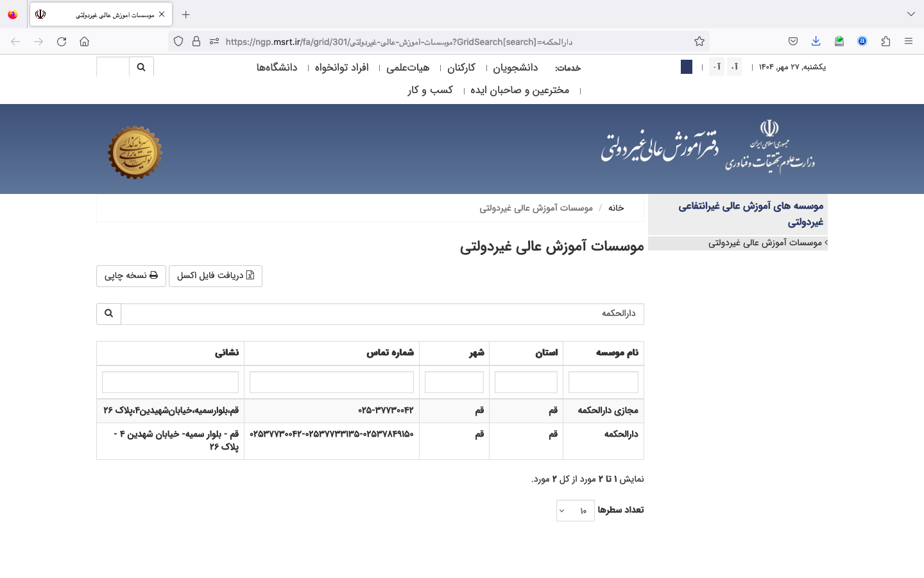Open the هیات‌علمی menu item
The height and width of the screenshot is (578, 924).
click(x=407, y=67)
